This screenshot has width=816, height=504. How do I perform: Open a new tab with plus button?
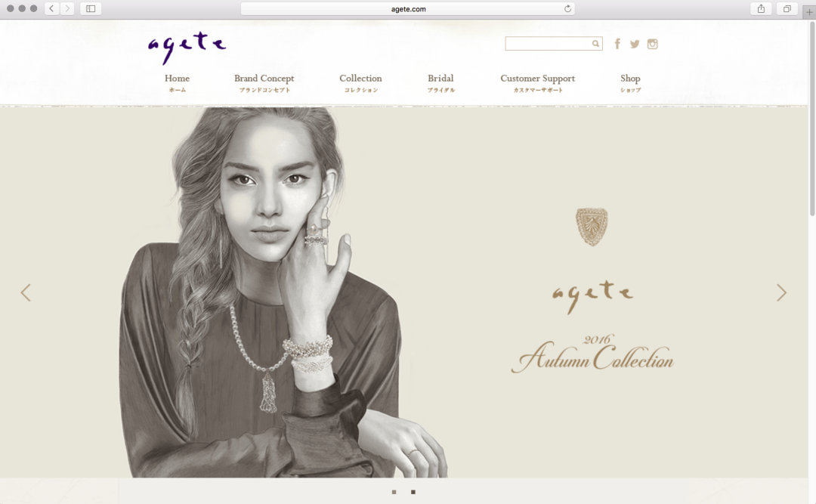coord(809,12)
